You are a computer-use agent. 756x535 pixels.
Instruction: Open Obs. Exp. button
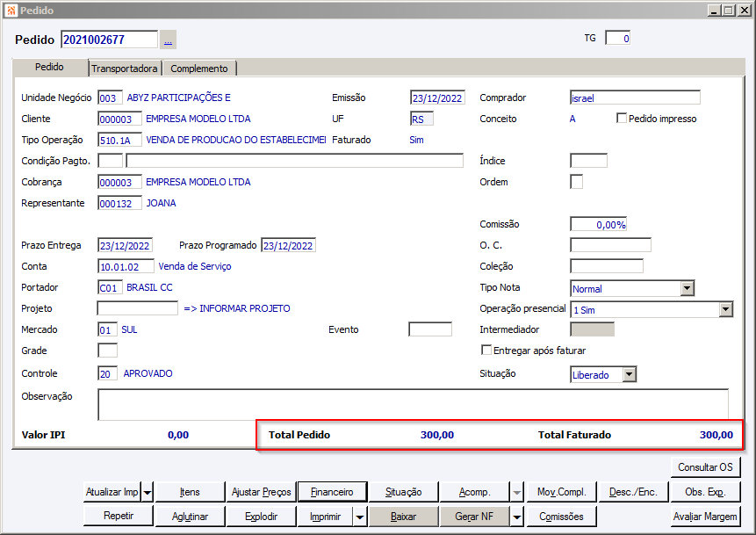pyautogui.click(x=705, y=492)
